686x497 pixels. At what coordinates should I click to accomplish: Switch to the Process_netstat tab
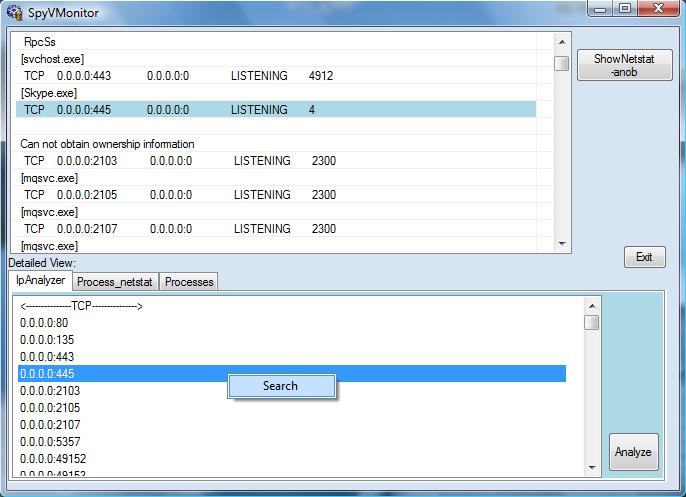coord(115,282)
